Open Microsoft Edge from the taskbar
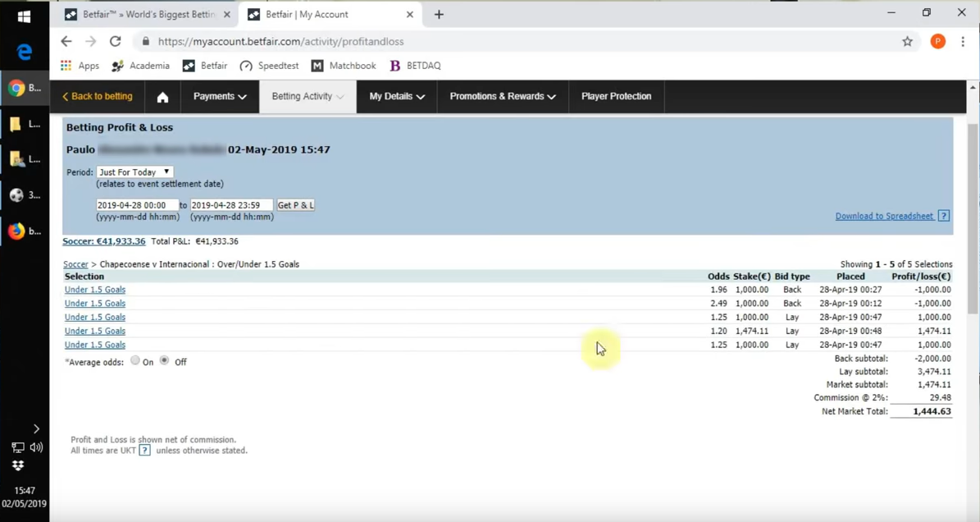The image size is (980, 522). click(x=25, y=52)
